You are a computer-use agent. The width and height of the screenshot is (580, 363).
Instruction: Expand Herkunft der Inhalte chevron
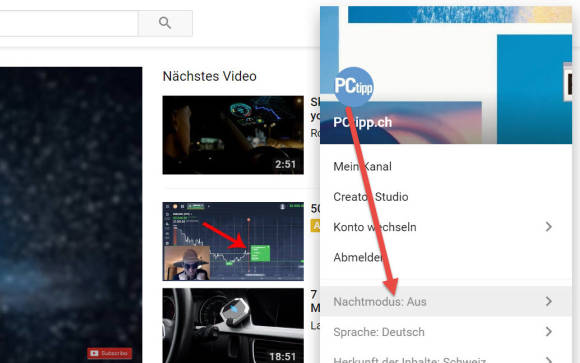(x=549, y=359)
